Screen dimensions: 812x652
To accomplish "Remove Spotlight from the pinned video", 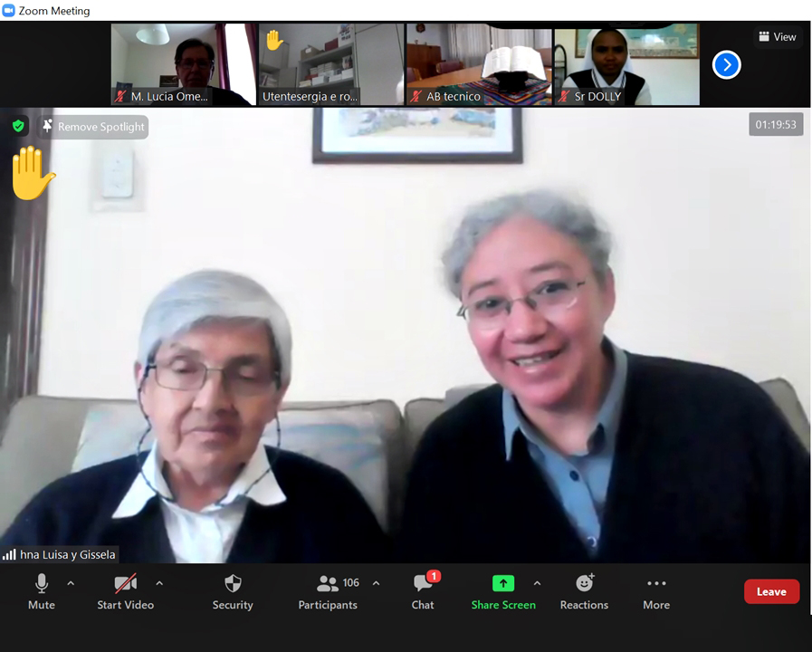I will coord(93,127).
